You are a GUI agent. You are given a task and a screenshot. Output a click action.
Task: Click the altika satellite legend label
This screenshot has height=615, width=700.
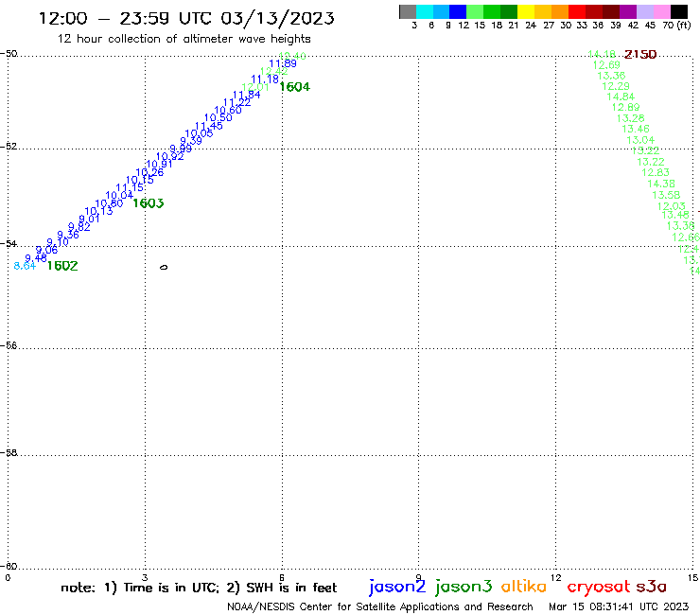point(524,586)
